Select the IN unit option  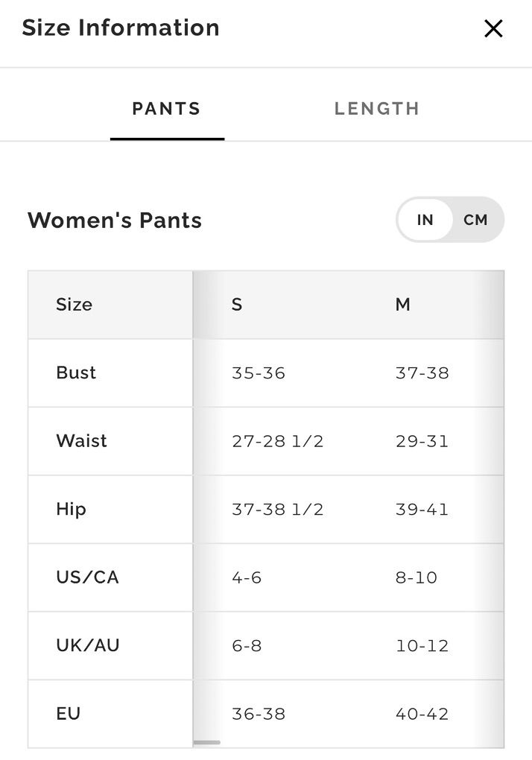point(425,220)
